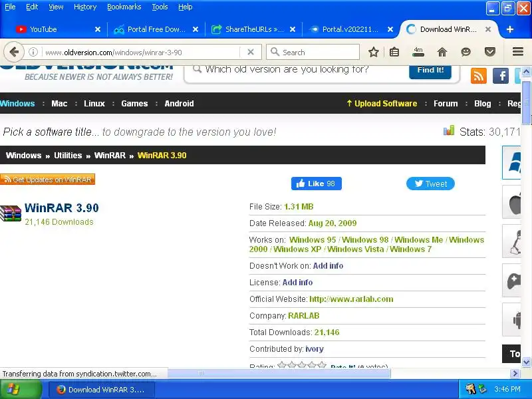Select Linux in site navigation
The height and width of the screenshot is (399, 532).
[x=94, y=104]
